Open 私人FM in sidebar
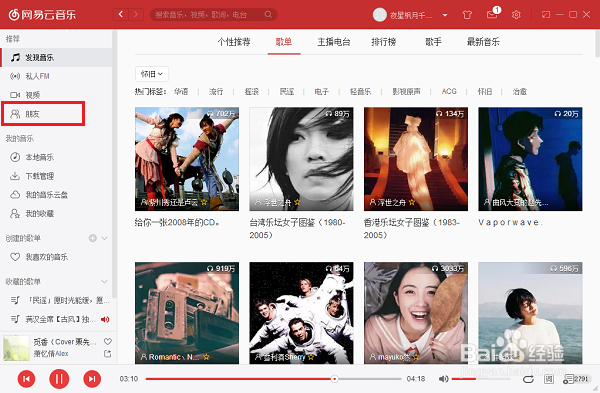 point(57,76)
